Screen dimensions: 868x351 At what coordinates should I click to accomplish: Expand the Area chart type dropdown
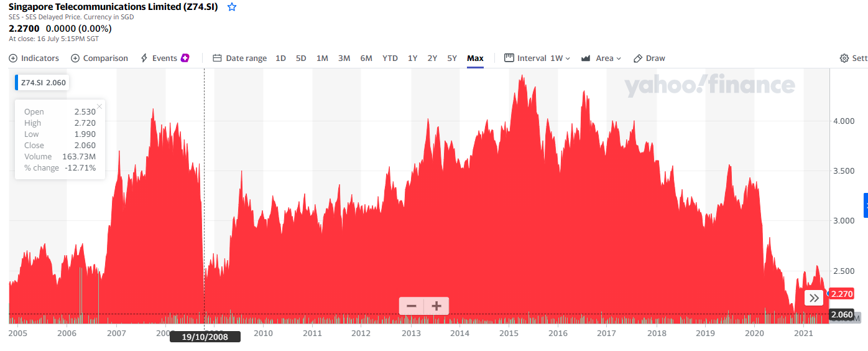tap(601, 58)
